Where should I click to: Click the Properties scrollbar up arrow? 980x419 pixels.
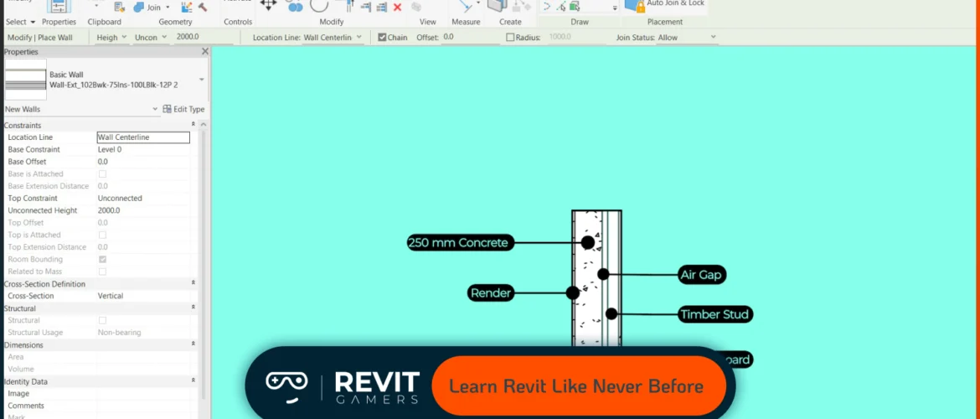[204, 125]
